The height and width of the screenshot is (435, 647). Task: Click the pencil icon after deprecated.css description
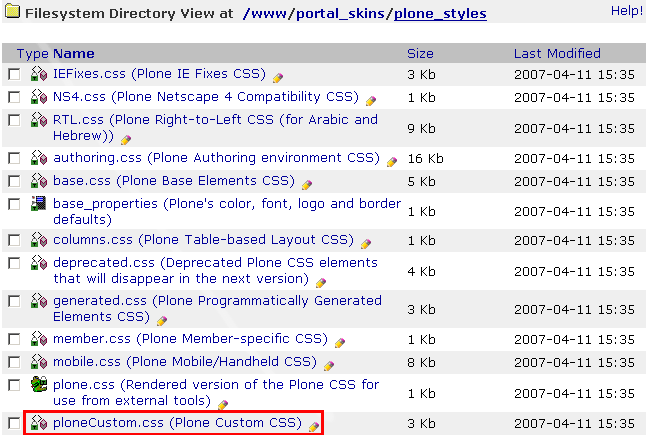(x=321, y=283)
